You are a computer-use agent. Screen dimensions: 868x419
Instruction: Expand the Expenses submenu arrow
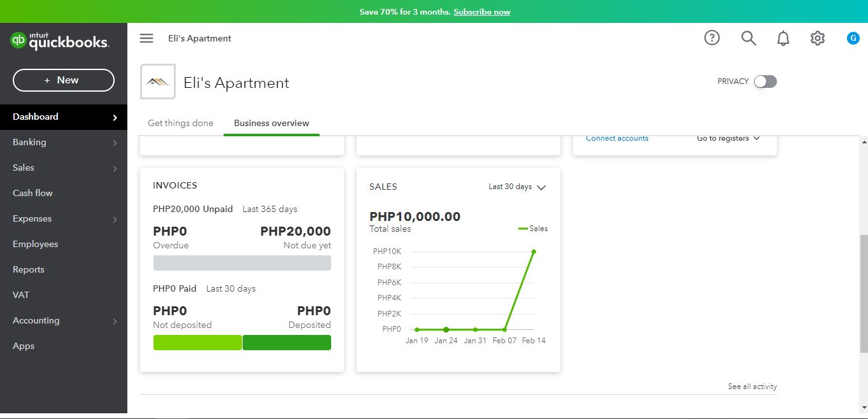[x=115, y=219]
